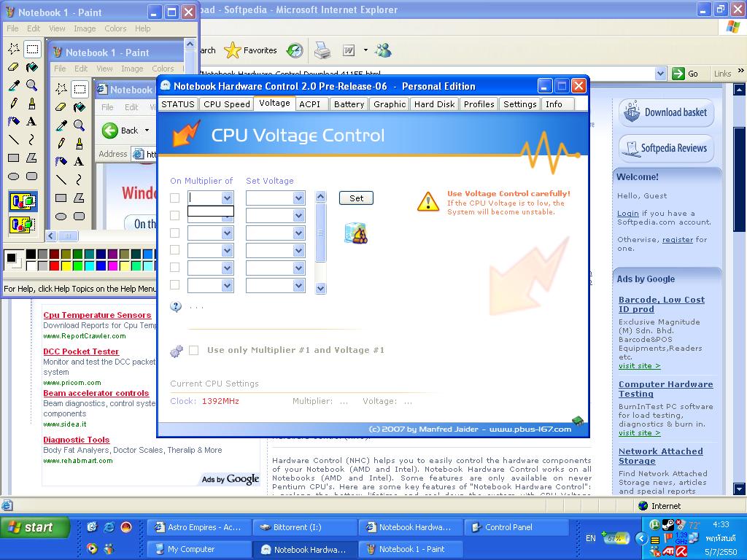Tick the second row multiplier checkbox
Image resolution: width=747 pixels, height=560 pixels.
click(175, 215)
